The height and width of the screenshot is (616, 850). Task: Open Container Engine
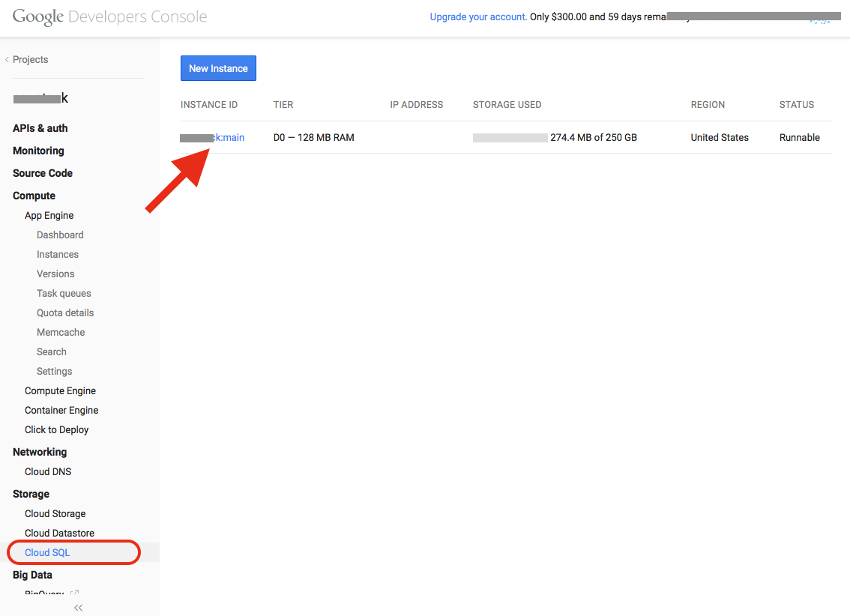[61, 411]
